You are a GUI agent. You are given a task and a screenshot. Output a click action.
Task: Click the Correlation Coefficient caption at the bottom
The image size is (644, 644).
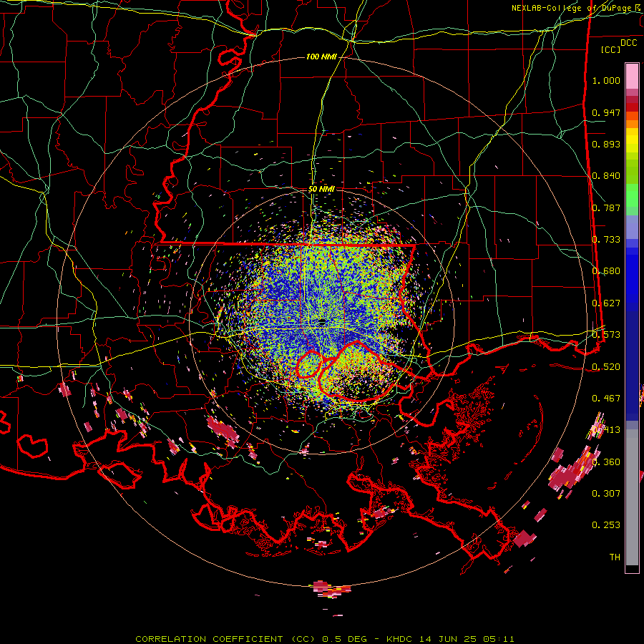(325, 639)
